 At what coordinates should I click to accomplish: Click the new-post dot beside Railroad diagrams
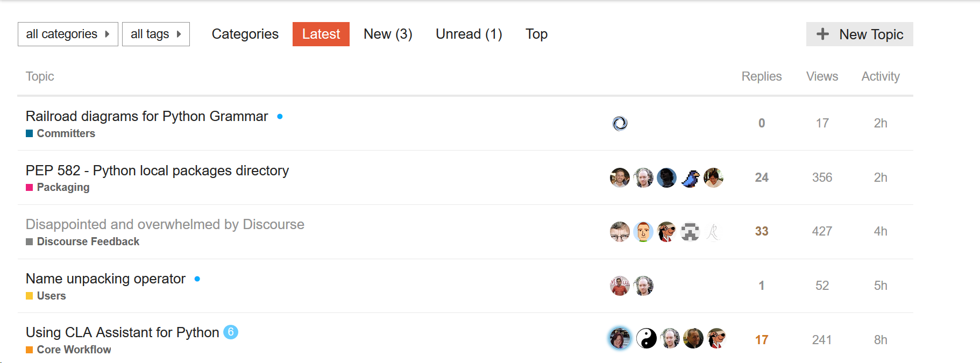pyautogui.click(x=280, y=116)
